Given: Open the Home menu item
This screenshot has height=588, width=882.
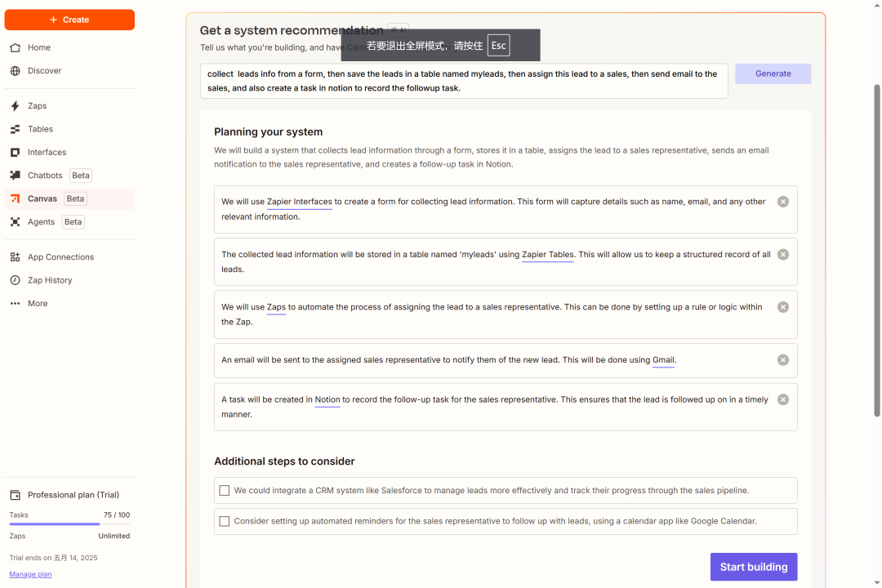Looking at the screenshot, I should [x=69, y=47].
